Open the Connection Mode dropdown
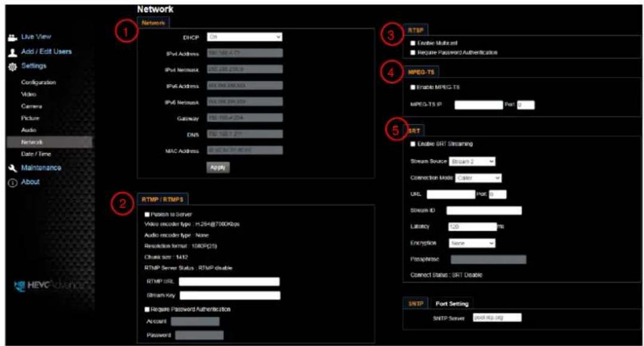Screen dimensions: 644x346 tap(479, 178)
